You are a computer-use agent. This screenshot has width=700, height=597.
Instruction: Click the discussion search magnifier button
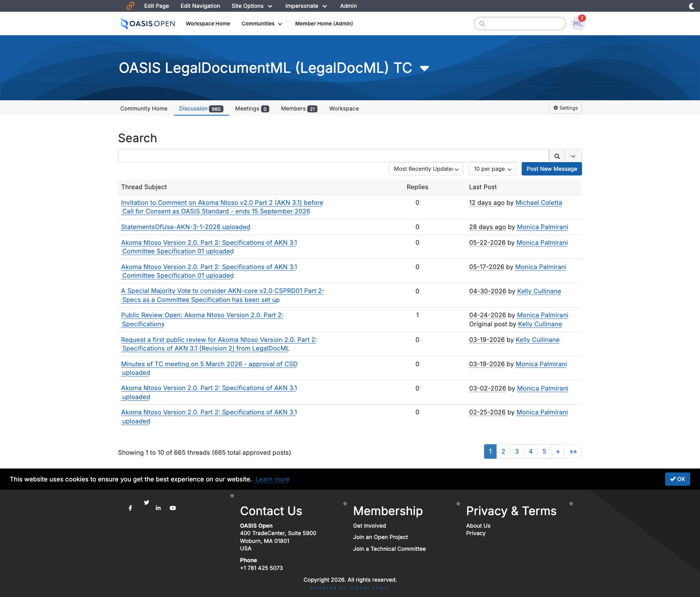tap(557, 156)
